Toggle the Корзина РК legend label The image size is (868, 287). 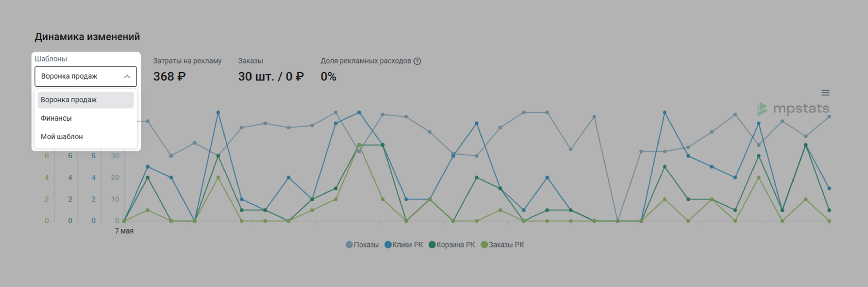pos(456,245)
